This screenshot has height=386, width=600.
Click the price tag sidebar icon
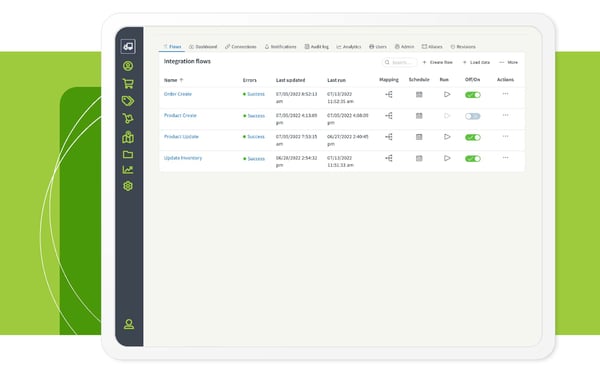click(128, 101)
